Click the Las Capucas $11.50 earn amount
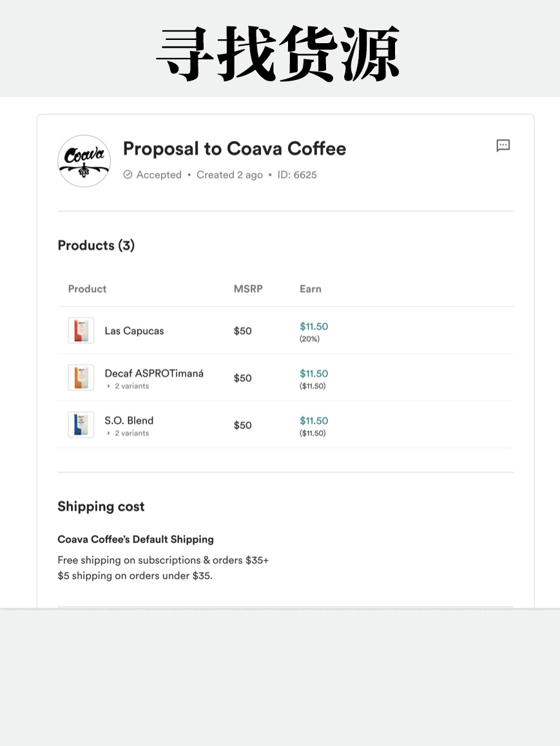560x746 pixels. pyautogui.click(x=314, y=327)
